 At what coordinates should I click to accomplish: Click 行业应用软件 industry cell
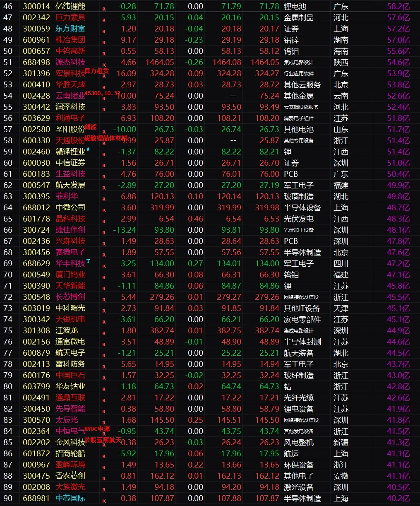[299, 73]
